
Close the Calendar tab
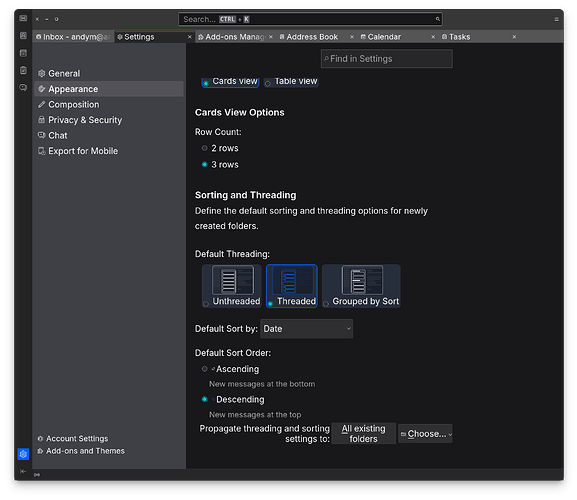coord(433,37)
